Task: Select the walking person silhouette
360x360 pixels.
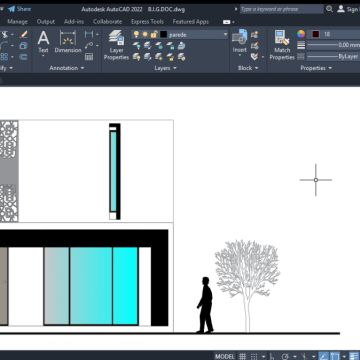Action: point(205,305)
